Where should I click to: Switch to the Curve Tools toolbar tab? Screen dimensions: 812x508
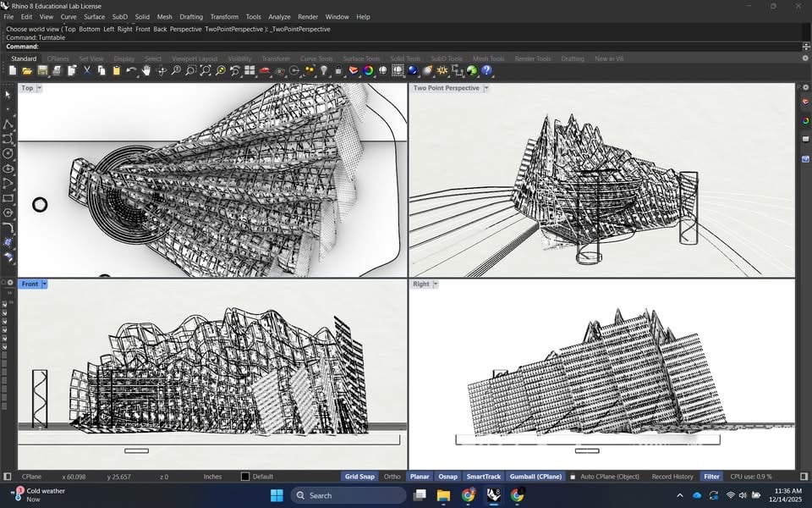click(316, 58)
